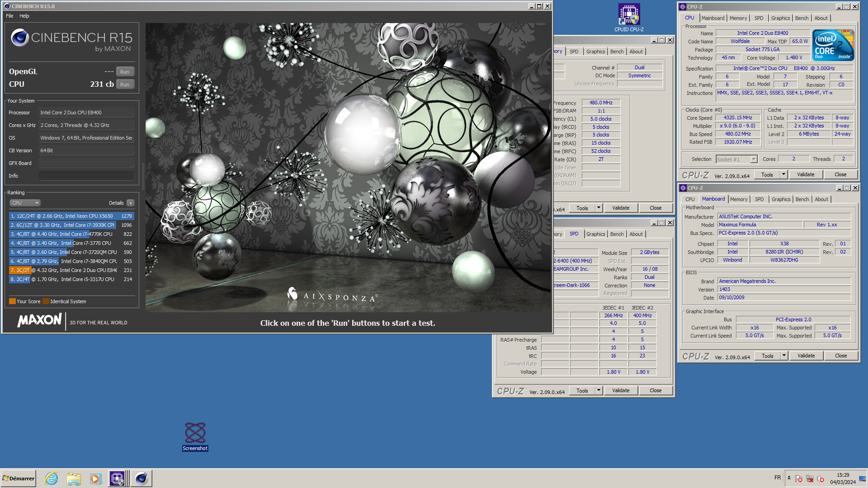
Task: Click the Intel Core 2 Duo logo
Action: point(833,45)
